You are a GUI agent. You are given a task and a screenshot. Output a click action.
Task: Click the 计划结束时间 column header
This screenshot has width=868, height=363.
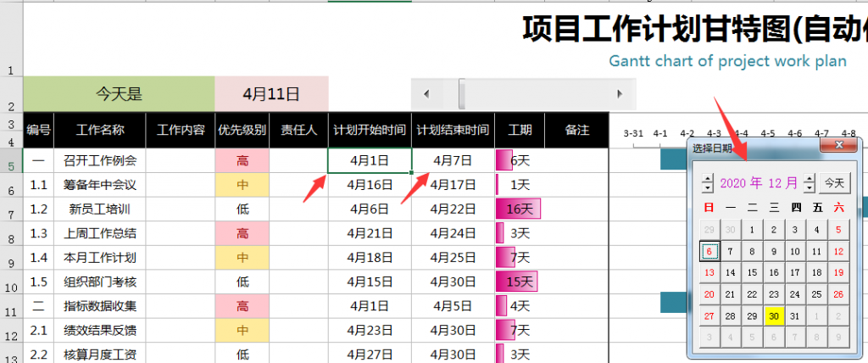[x=453, y=131]
